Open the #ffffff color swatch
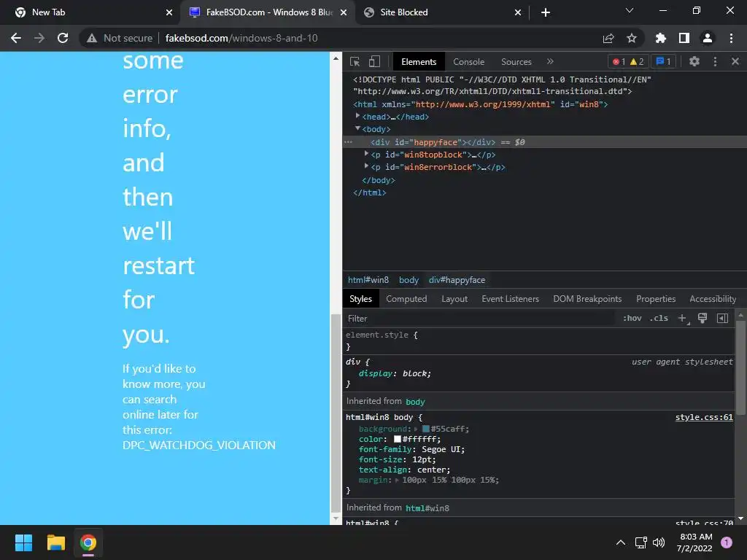This screenshot has width=747, height=560. [398, 439]
